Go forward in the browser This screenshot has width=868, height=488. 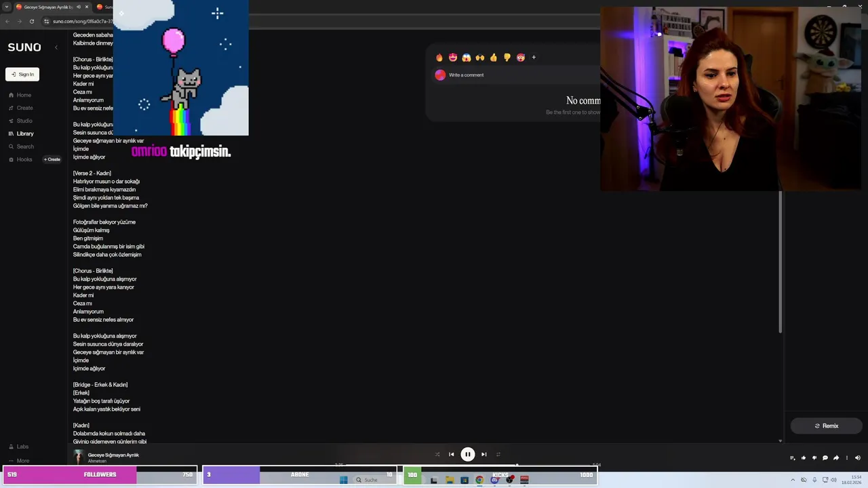tap(19, 21)
